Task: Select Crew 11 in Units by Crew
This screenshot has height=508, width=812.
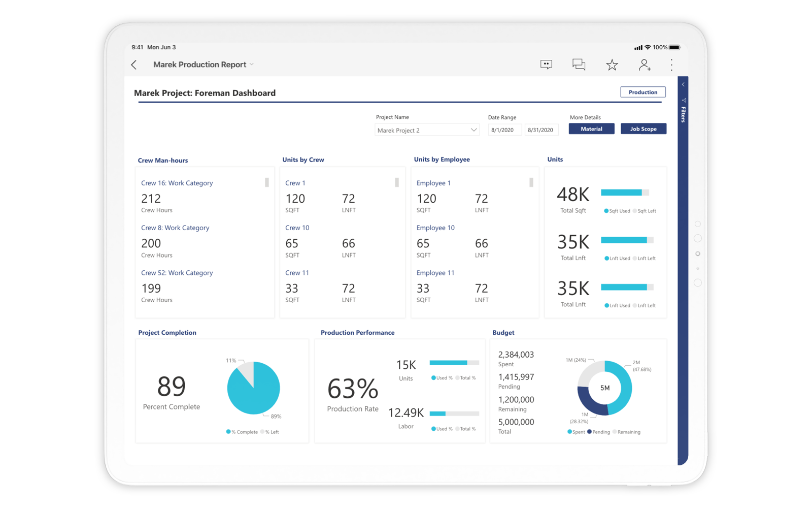Action: pos(297,273)
